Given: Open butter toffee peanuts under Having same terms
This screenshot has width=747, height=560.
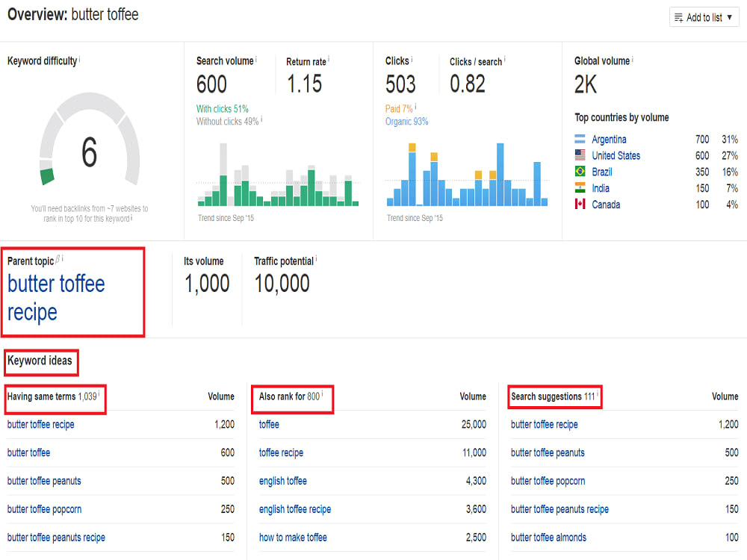Looking at the screenshot, I should (44, 481).
